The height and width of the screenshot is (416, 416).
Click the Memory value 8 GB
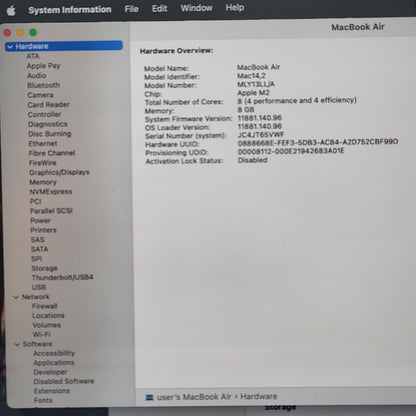coord(246,109)
